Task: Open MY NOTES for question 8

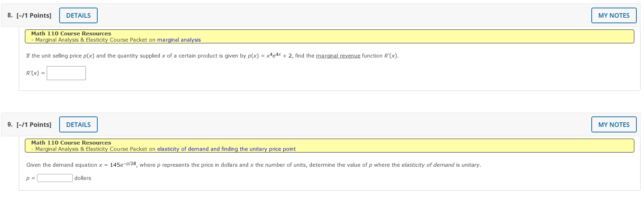Action: pos(614,15)
